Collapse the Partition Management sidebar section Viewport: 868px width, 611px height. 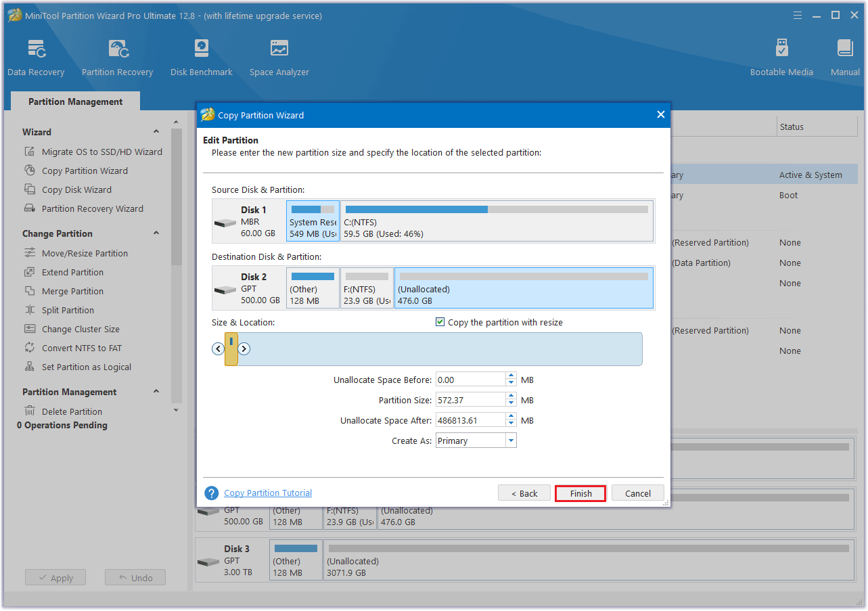pyautogui.click(x=156, y=392)
